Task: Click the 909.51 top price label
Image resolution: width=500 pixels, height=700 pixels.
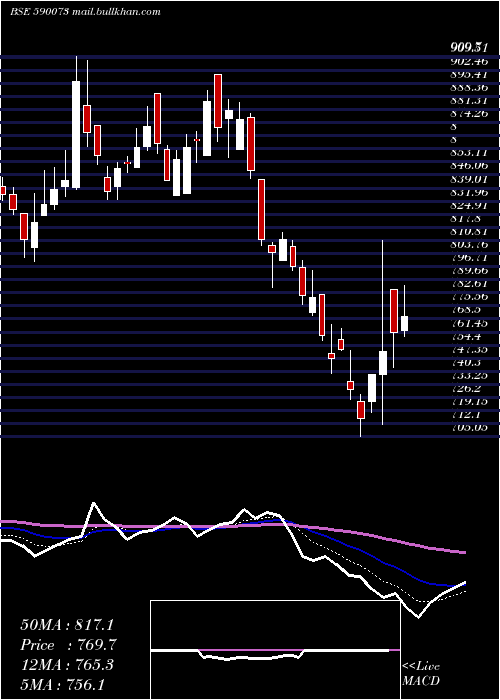Action: (468, 46)
